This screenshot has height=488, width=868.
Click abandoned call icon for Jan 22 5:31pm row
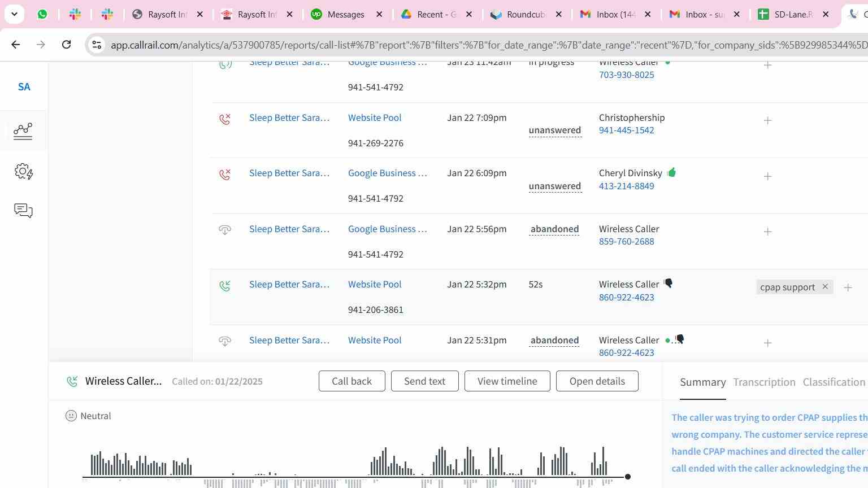coord(225,341)
